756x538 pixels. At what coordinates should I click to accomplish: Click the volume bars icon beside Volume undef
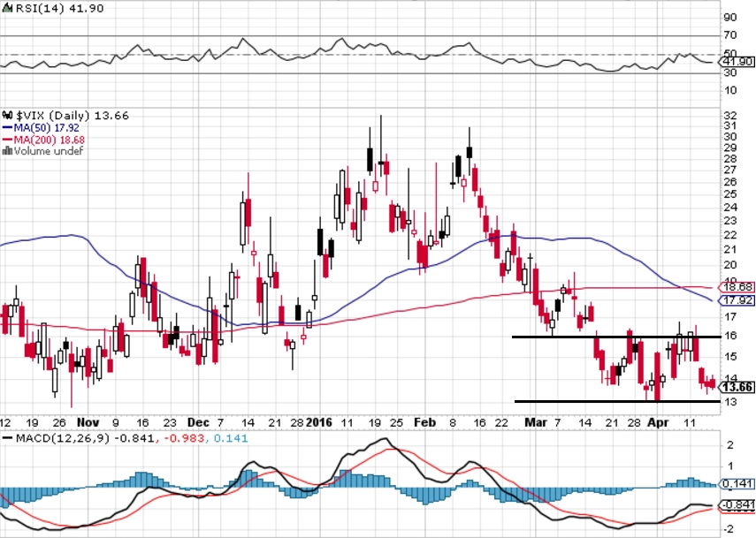pyautogui.click(x=7, y=151)
